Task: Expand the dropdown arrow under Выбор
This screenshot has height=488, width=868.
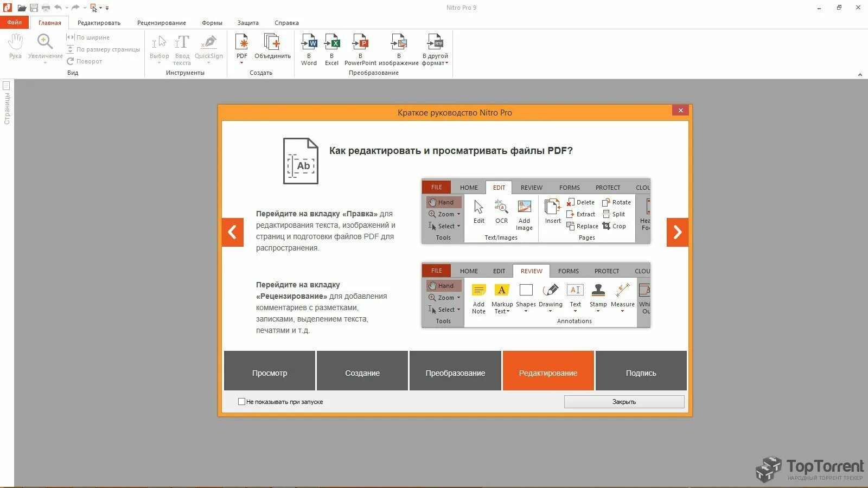Action: click(x=159, y=63)
